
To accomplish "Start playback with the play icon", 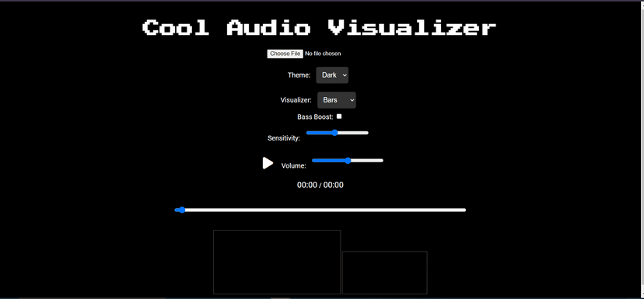I will pyautogui.click(x=268, y=163).
